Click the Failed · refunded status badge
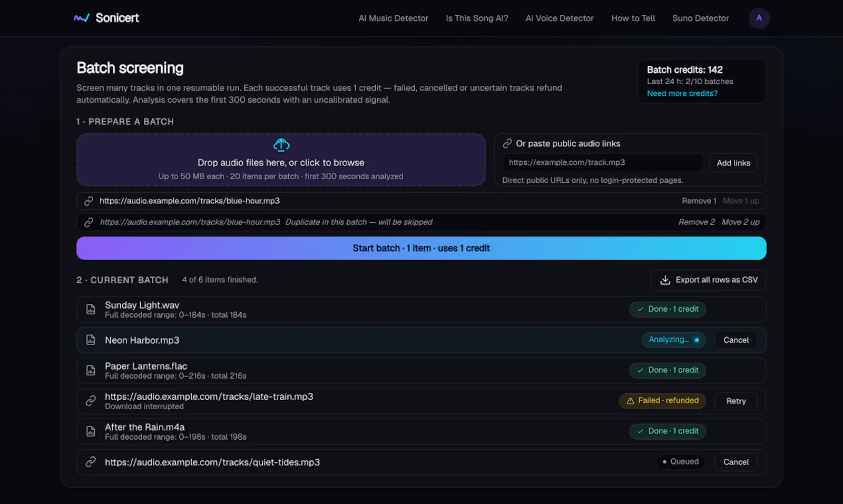 coord(663,401)
